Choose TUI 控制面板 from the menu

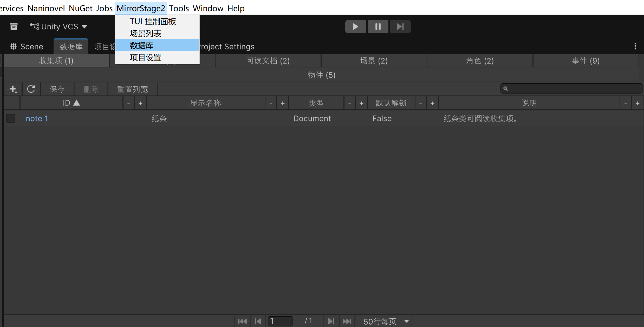(157, 21)
